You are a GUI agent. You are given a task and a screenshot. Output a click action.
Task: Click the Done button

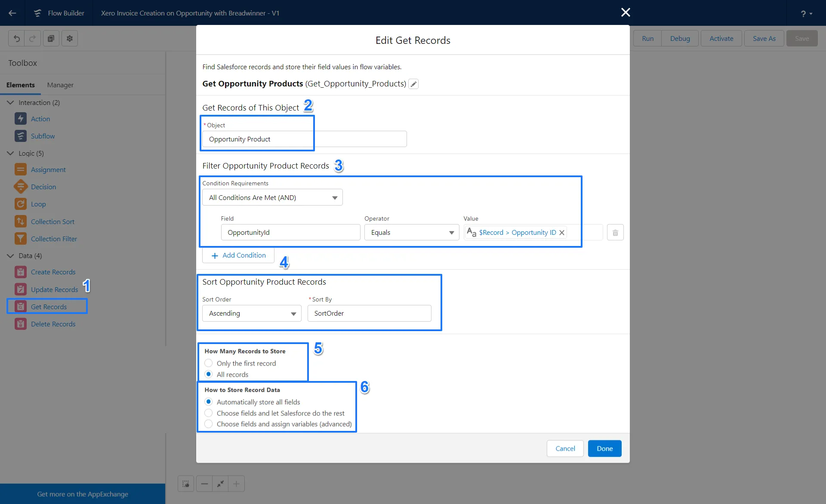click(604, 449)
